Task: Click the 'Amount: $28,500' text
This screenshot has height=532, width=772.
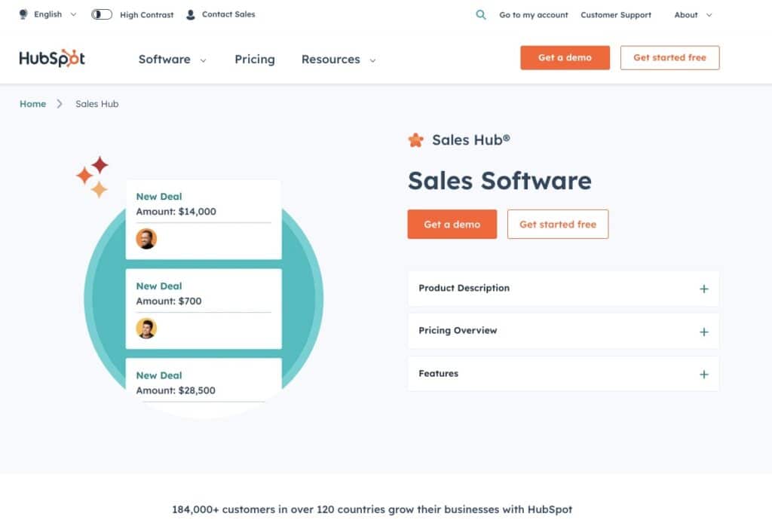Action: pos(176,391)
